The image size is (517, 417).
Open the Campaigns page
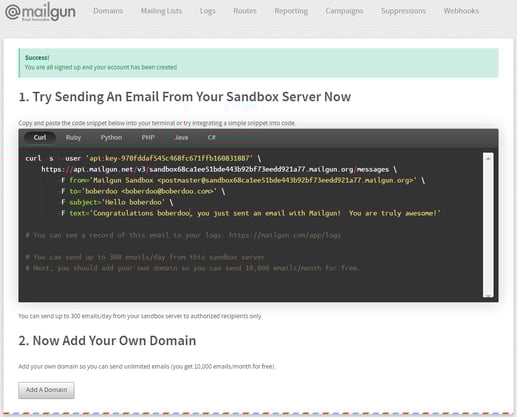click(x=344, y=11)
